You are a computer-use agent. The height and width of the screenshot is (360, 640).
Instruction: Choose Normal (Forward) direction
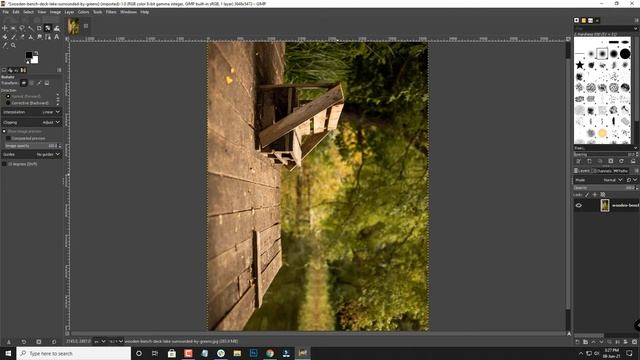pyautogui.click(x=23, y=96)
